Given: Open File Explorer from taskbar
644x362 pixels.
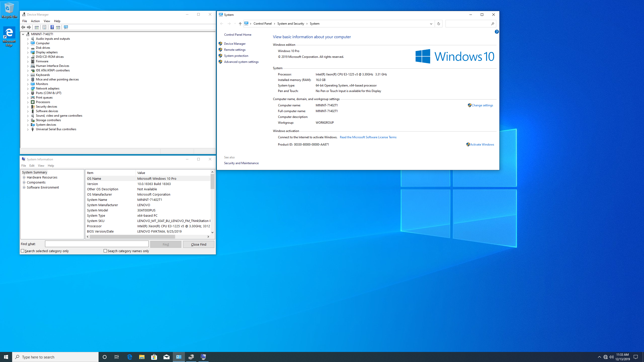Looking at the screenshot, I should 142,357.
